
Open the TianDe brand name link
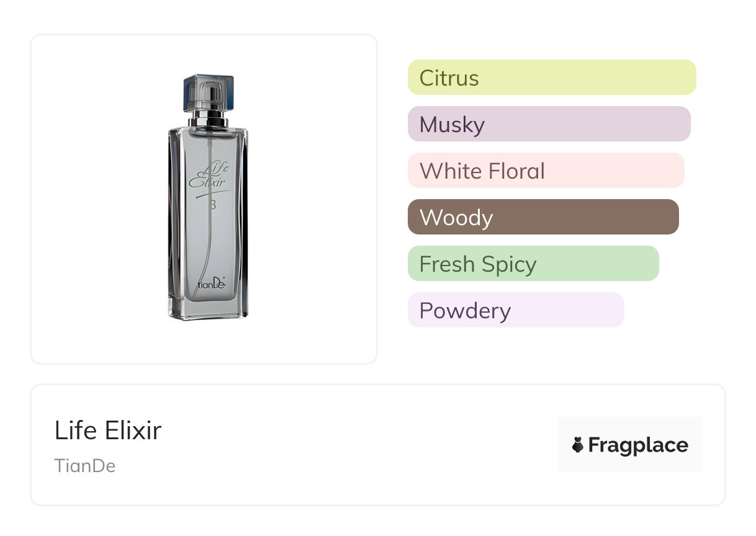(85, 466)
